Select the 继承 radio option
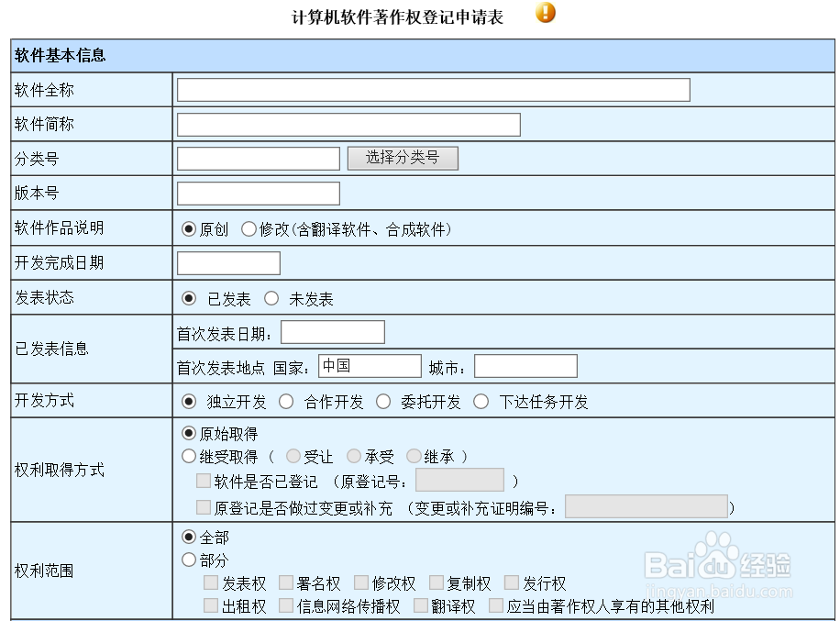Screen dimensions: 840x621 pos(414,456)
